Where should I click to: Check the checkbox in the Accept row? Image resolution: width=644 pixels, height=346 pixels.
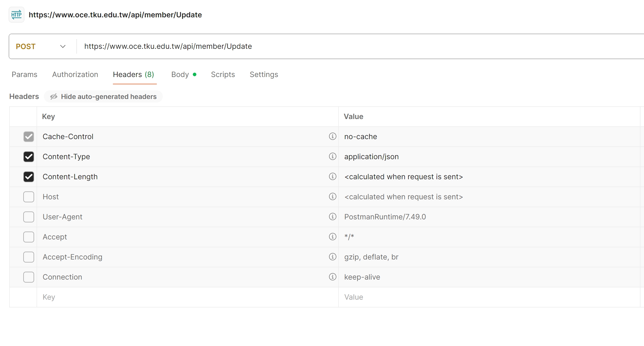(x=29, y=237)
